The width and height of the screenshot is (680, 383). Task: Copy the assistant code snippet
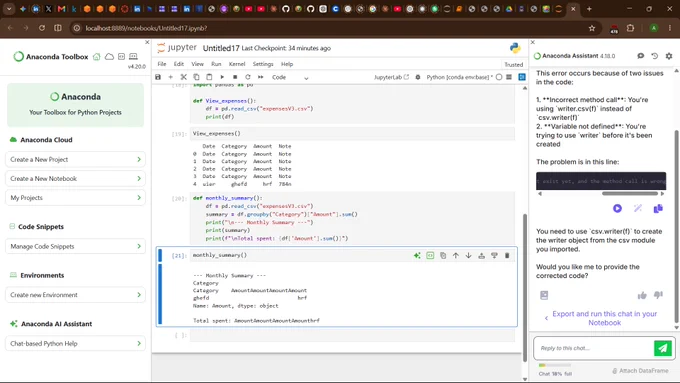pyautogui.click(x=658, y=209)
